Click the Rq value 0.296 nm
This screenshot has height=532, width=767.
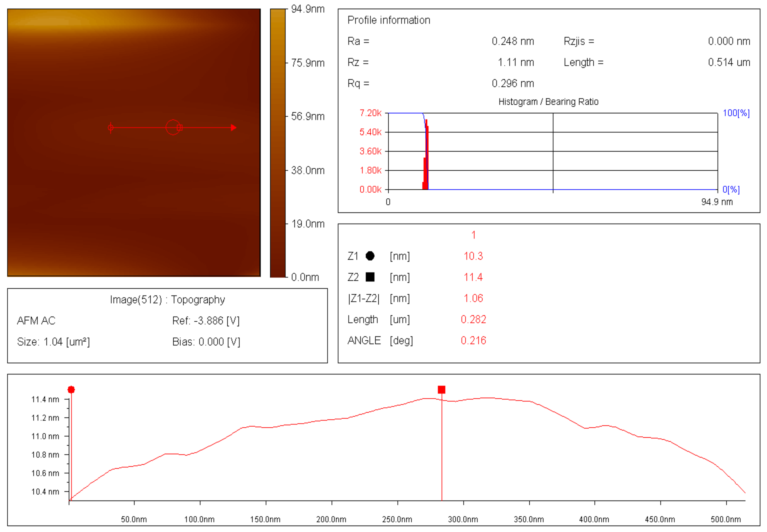click(512, 83)
